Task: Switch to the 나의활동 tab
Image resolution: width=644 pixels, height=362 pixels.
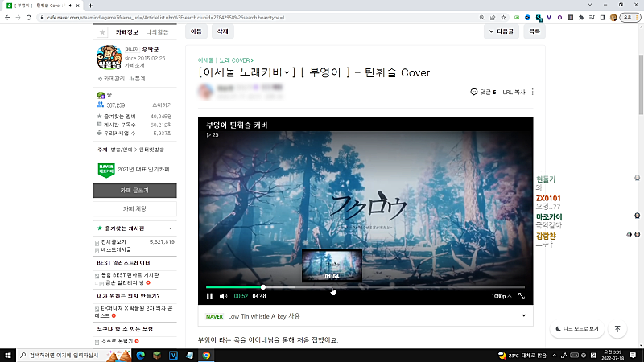Action: tap(156, 32)
